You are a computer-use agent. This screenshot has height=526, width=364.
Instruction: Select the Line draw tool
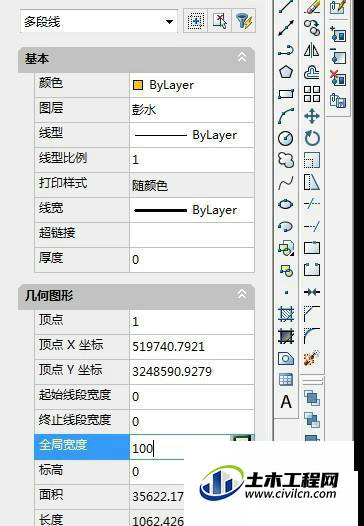[285, 6]
